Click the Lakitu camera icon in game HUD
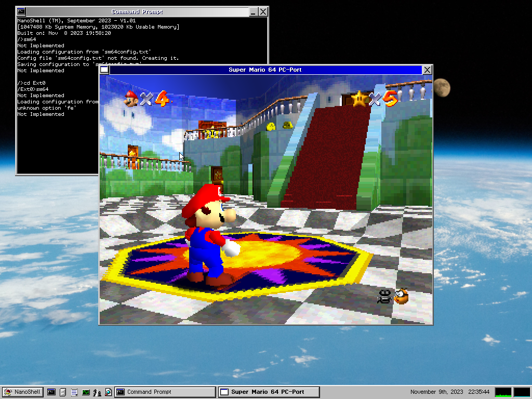The height and width of the screenshot is (399, 532). pyautogui.click(x=402, y=296)
